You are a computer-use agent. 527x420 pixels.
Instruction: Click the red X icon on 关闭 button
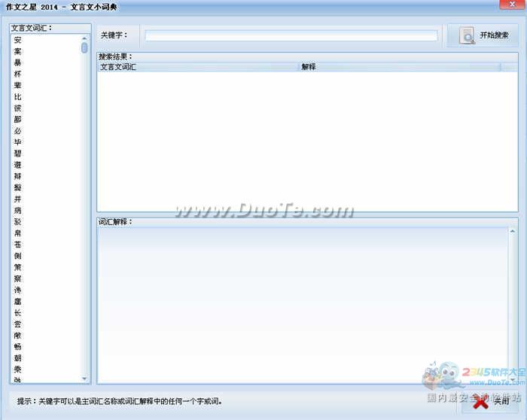click(480, 402)
